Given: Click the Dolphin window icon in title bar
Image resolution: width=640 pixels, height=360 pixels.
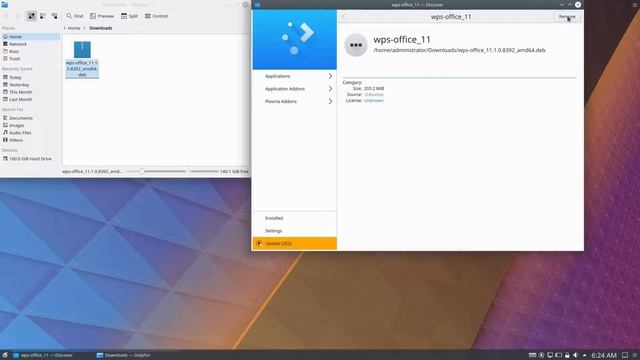Looking at the screenshot, I should [x=4, y=4].
